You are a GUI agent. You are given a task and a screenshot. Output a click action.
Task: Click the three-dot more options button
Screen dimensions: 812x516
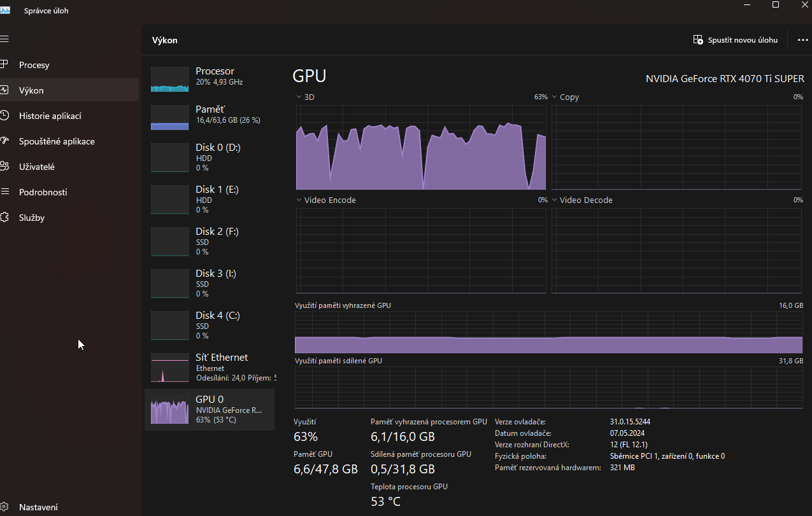click(802, 40)
